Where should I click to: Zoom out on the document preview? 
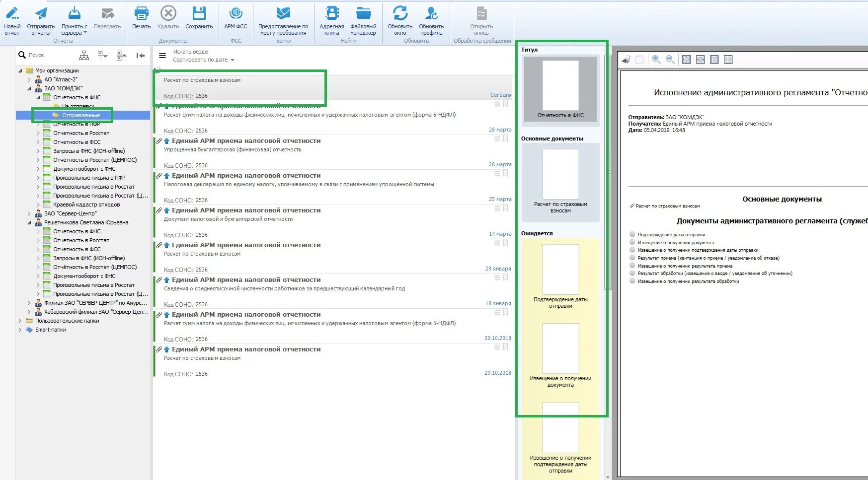pos(670,60)
